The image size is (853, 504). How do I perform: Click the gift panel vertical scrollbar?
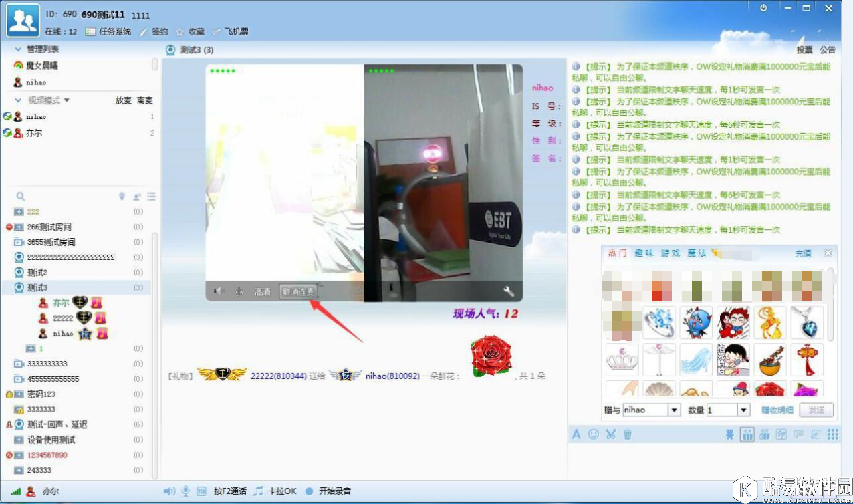point(831,301)
